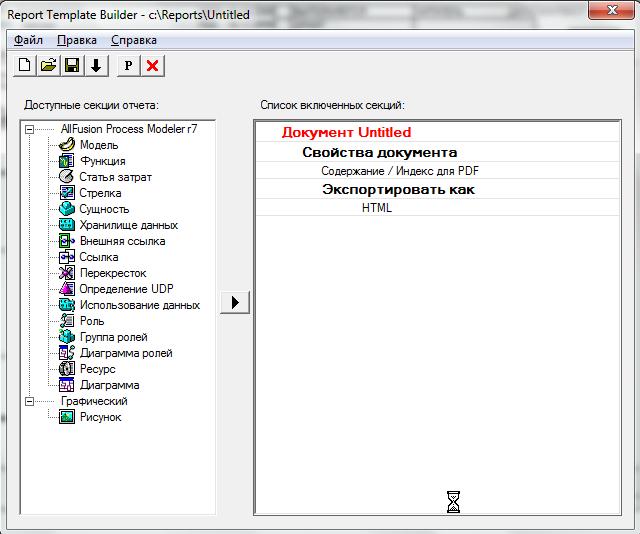The width and height of the screenshot is (640, 534).
Task: Select the Диаграмма ролей tree label
Action: point(126,353)
